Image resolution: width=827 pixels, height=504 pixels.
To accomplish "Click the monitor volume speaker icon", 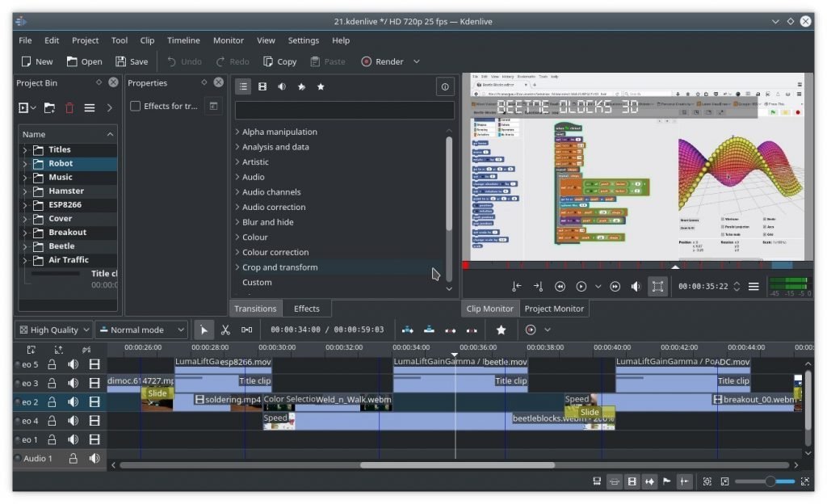I will tap(636, 287).
